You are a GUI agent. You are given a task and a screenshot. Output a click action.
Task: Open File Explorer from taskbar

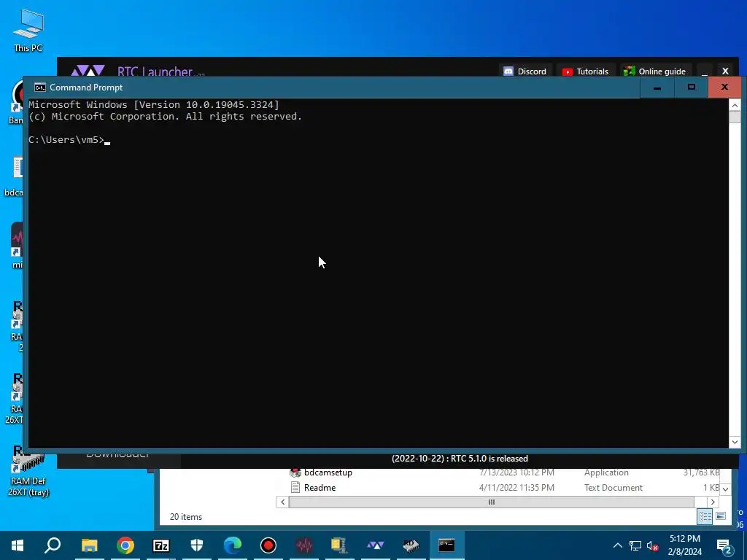point(89,545)
